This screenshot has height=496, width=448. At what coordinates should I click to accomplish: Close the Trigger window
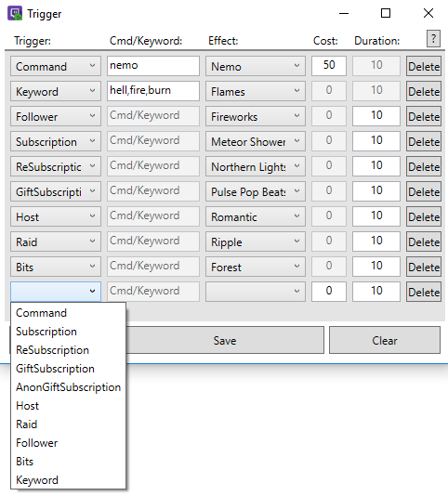(x=428, y=13)
